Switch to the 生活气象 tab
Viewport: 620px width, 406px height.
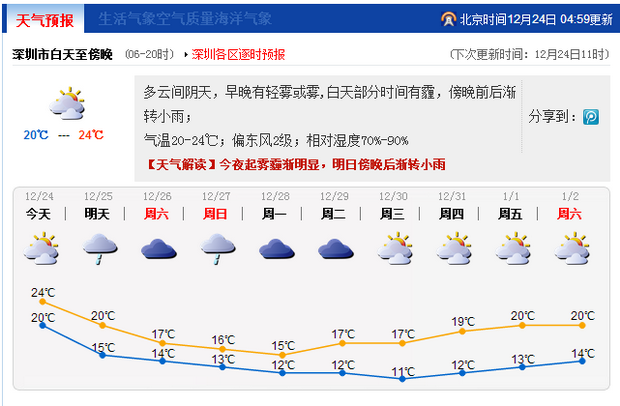click(x=124, y=19)
